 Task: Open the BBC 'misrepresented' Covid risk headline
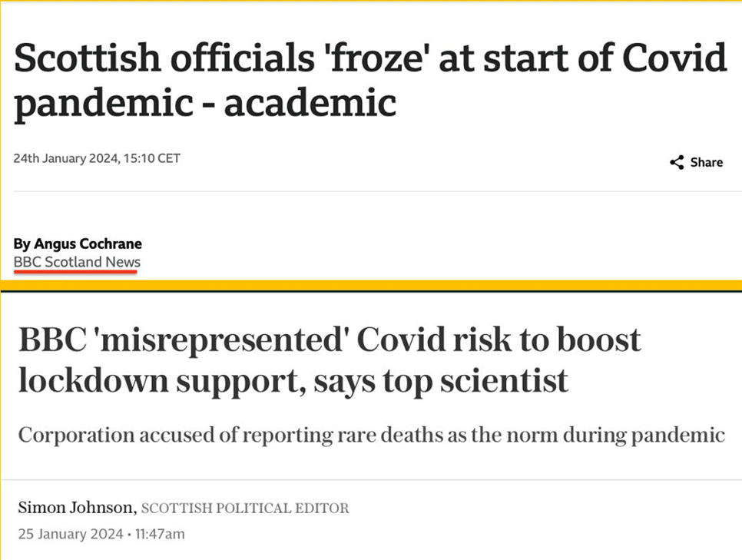coord(330,360)
